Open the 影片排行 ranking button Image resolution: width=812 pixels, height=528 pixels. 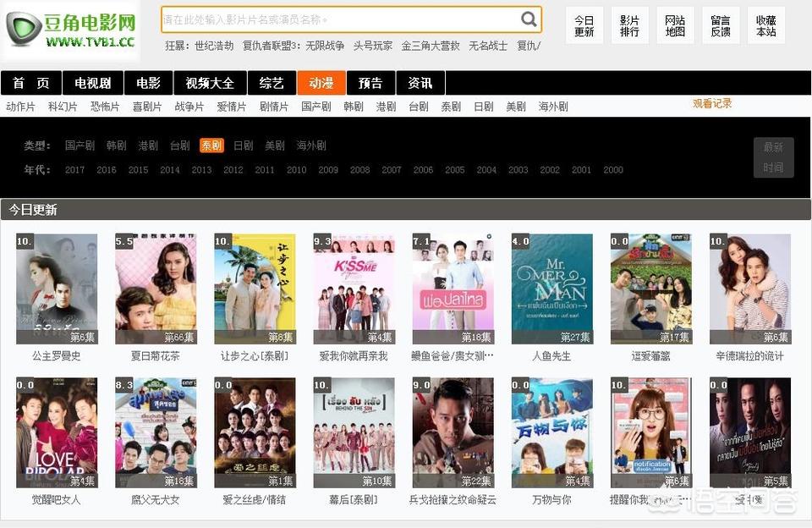tap(629, 25)
